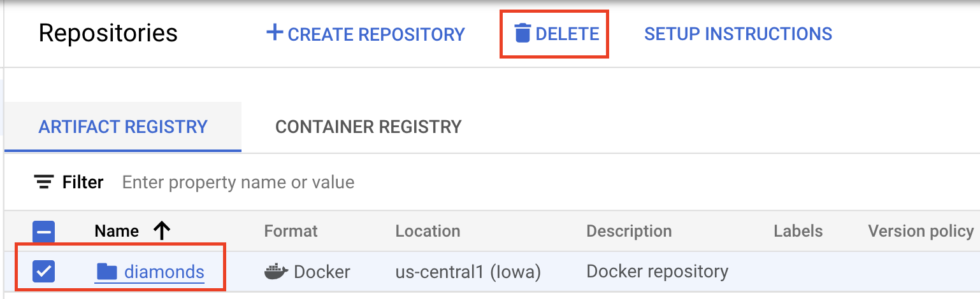Click the Filter list icon
This screenshot has width=980, height=299.
(x=43, y=183)
